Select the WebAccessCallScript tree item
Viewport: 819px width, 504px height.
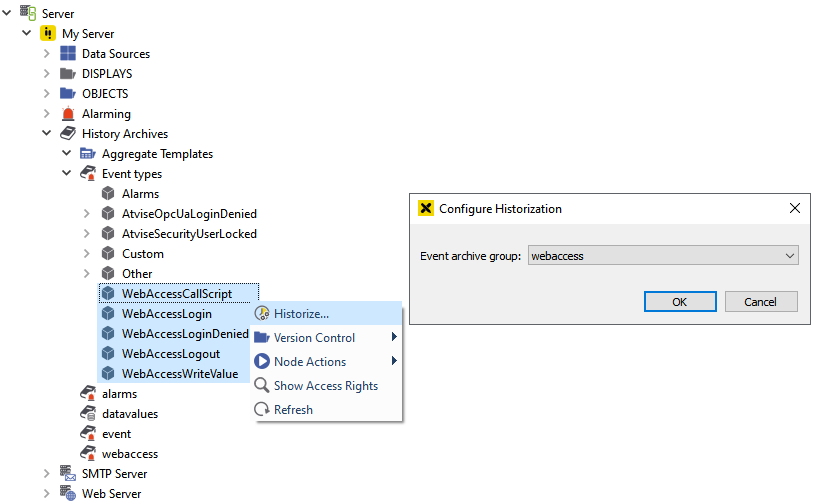[179, 294]
